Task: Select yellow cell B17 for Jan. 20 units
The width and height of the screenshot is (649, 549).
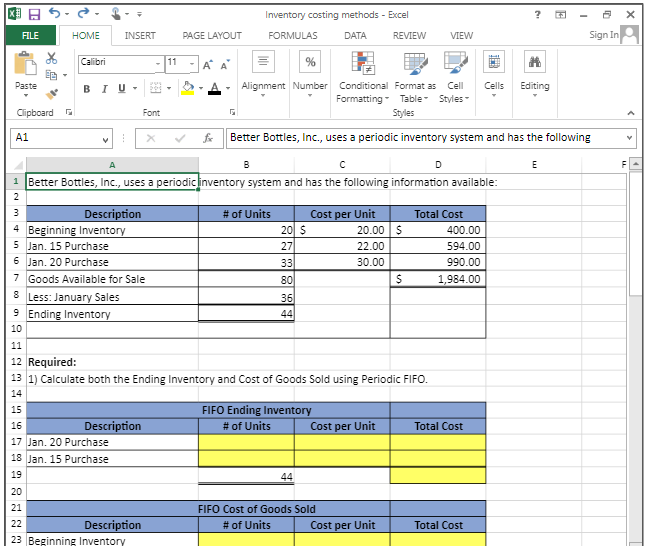Action: tap(246, 442)
